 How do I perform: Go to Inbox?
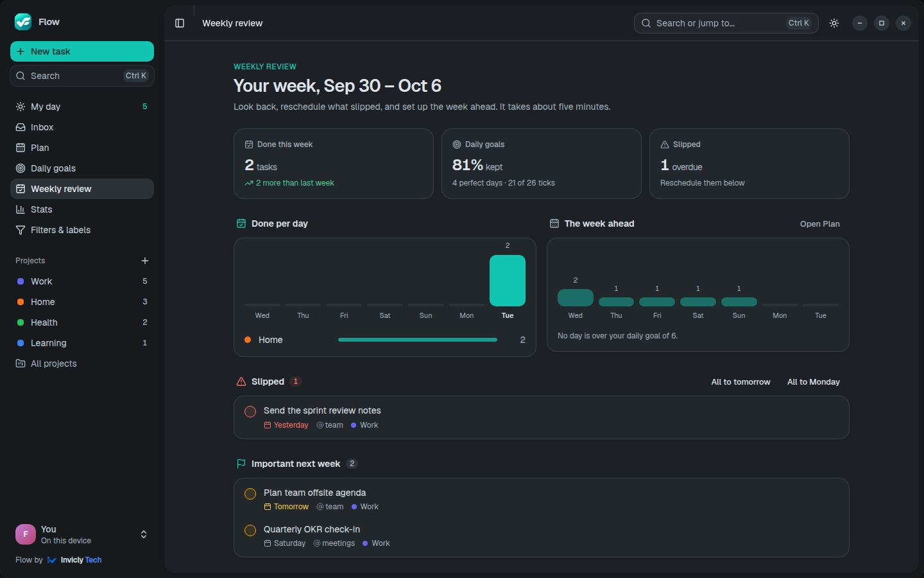(x=82, y=127)
